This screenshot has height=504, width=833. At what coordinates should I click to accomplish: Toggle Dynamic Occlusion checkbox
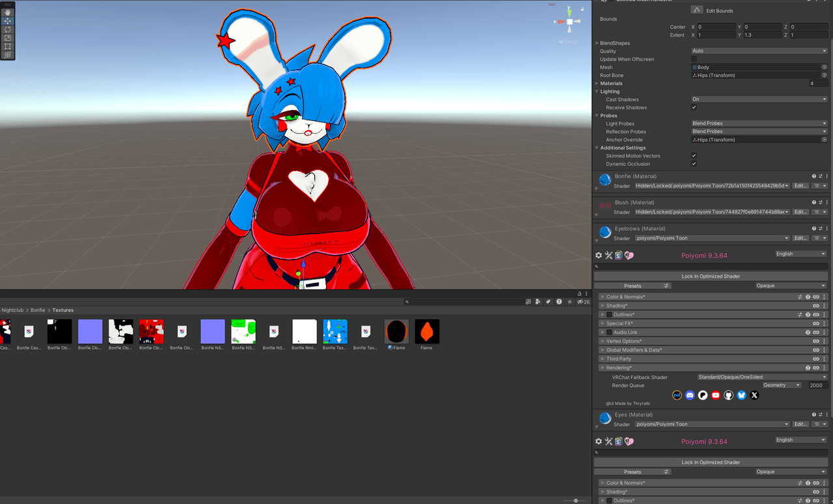(x=694, y=164)
